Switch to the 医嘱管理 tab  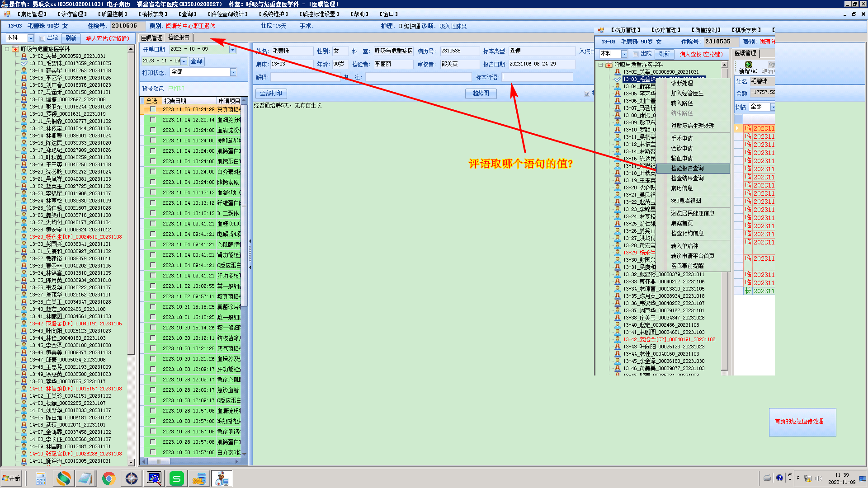(x=151, y=38)
